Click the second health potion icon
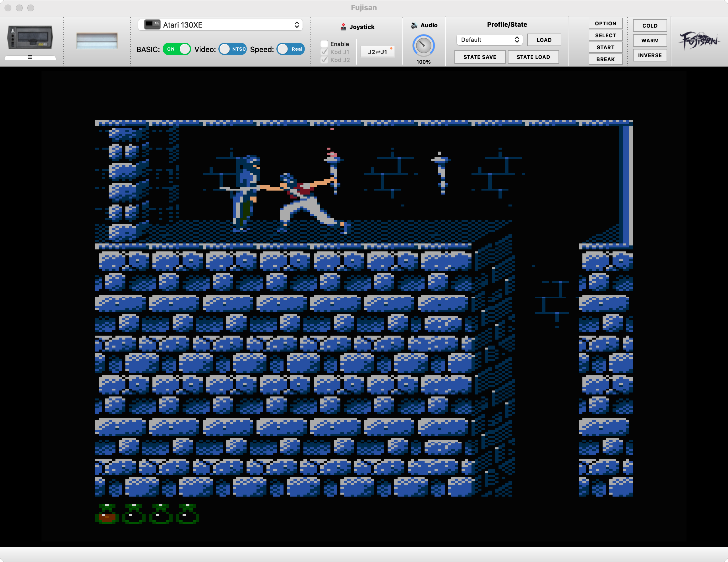This screenshot has width=728, height=562. [x=134, y=514]
